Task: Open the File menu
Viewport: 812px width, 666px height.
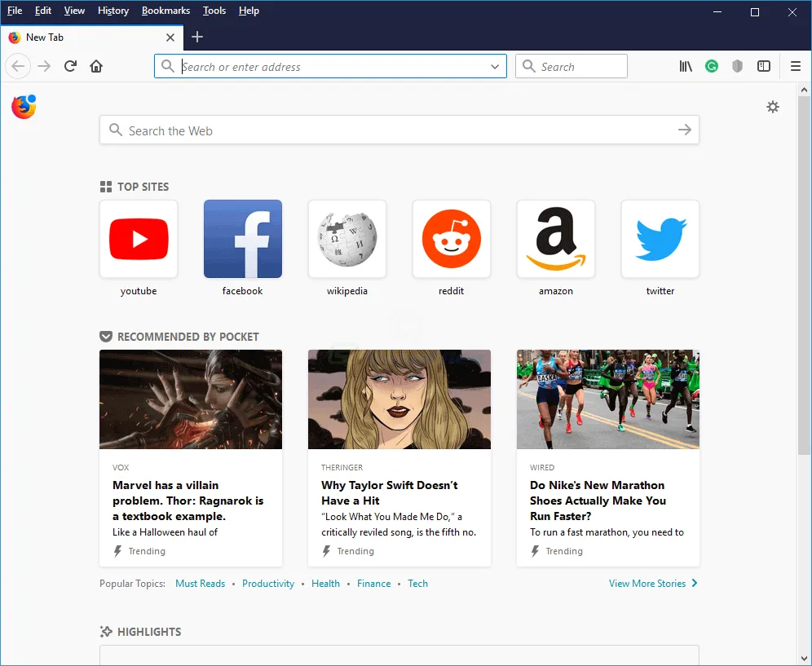Action: tap(15, 11)
